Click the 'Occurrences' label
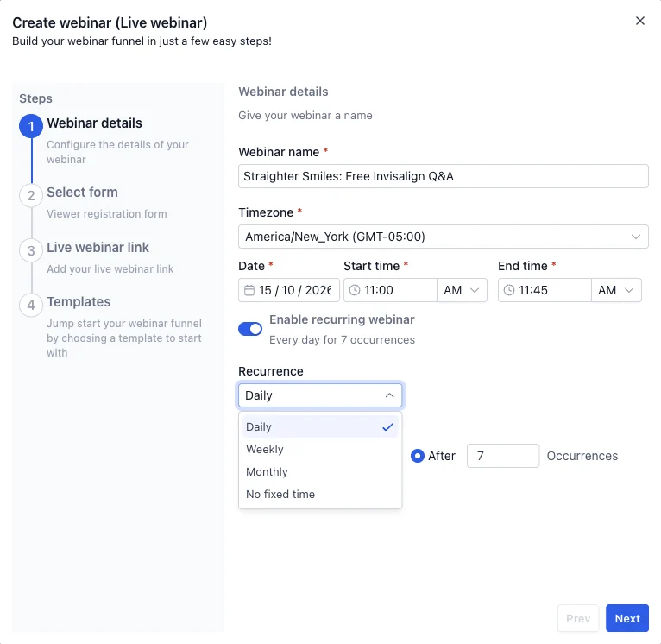Viewport: 661px width, 644px height. tap(582, 456)
